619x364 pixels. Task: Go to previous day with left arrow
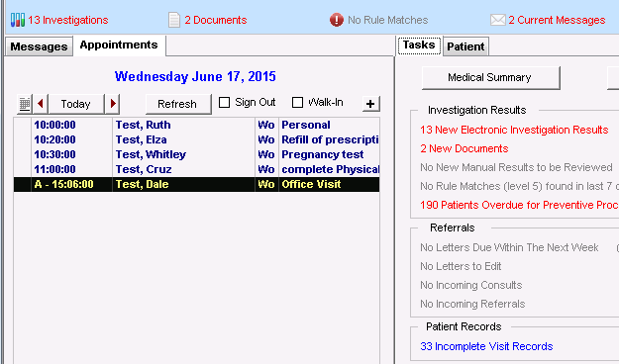click(41, 104)
